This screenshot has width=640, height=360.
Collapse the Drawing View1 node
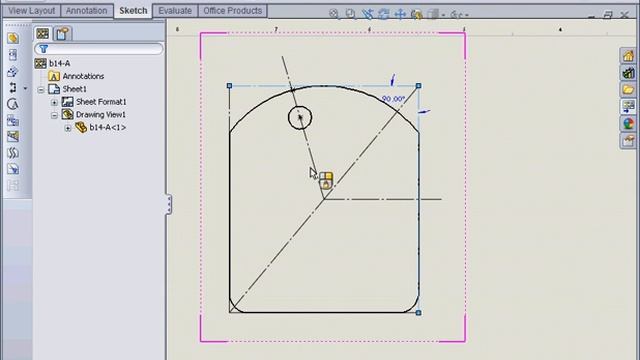54,116
